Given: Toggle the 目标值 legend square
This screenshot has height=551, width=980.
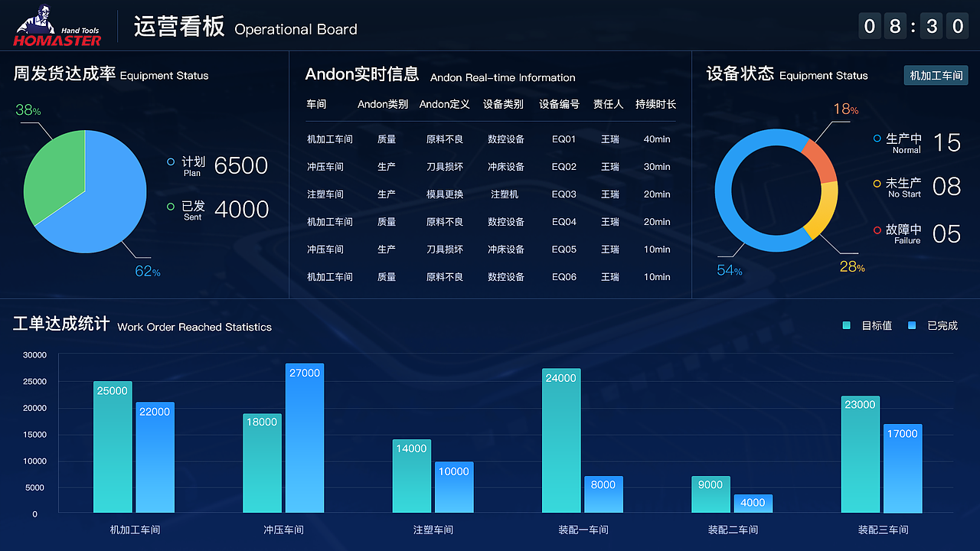Looking at the screenshot, I should click(846, 325).
